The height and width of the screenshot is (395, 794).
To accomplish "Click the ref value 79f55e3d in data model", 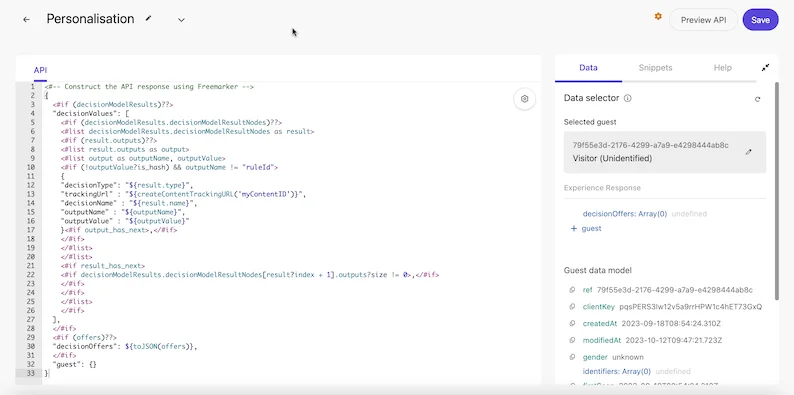I will 675,290.
